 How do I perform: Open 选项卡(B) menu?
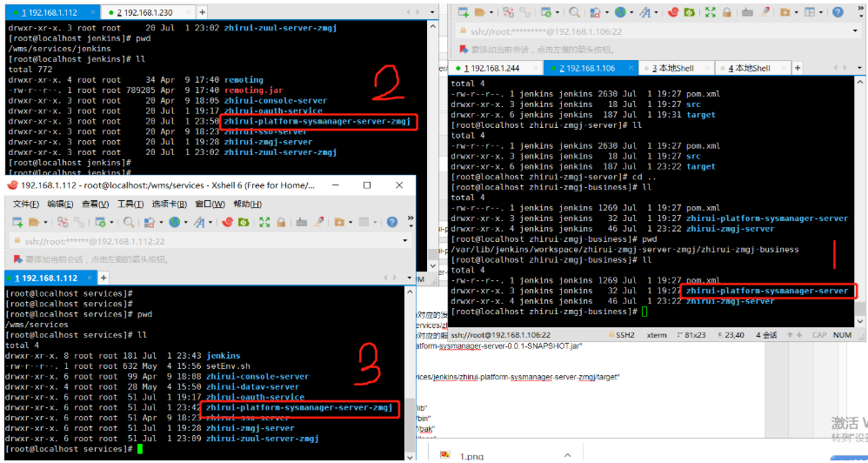pyautogui.click(x=170, y=204)
